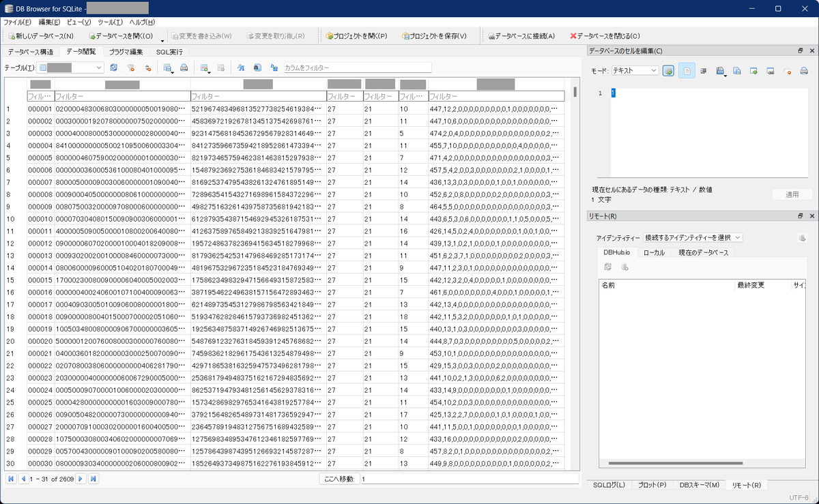Open the ファイル(F) menu
819x504 pixels.
(17, 23)
